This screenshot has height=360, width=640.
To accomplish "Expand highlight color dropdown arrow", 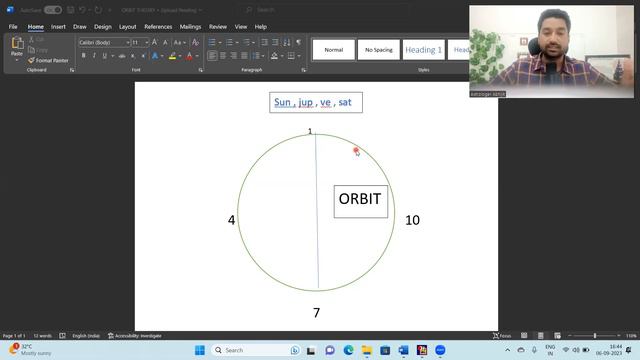I will coord(180,56).
